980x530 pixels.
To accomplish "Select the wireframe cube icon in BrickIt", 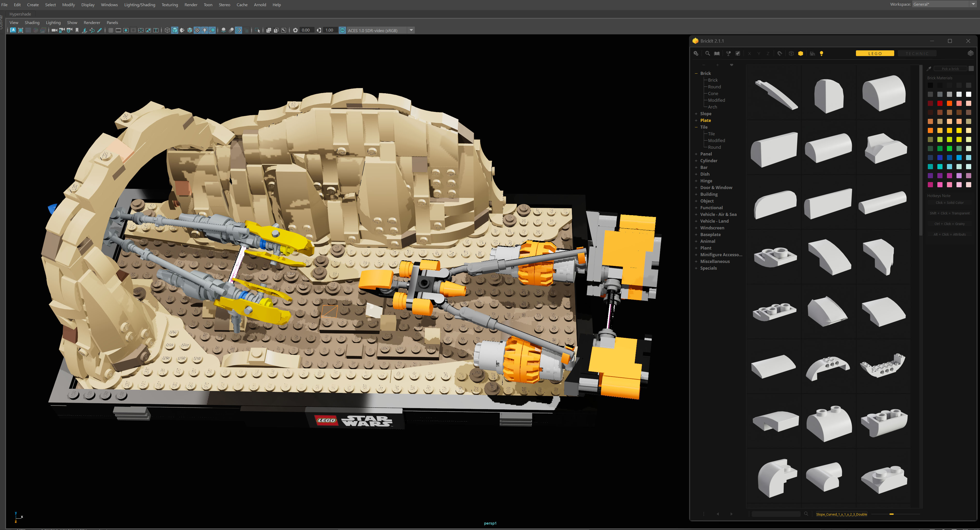I will coord(791,54).
